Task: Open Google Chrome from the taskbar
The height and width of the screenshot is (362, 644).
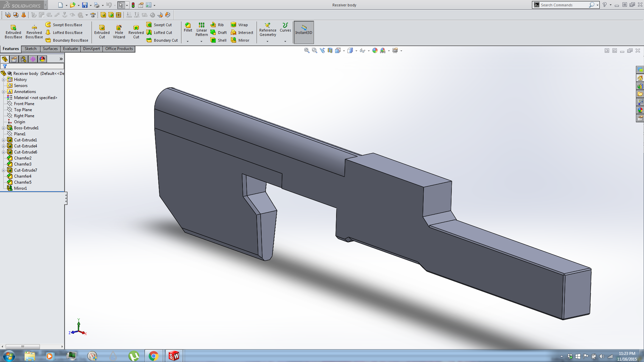Action: point(154,356)
